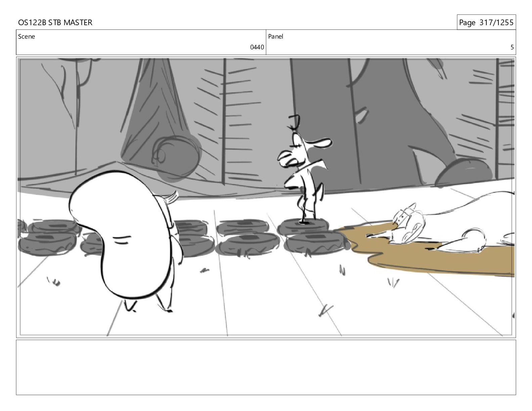Click the Scene label
This screenshot has height=411, width=532.
27,37
